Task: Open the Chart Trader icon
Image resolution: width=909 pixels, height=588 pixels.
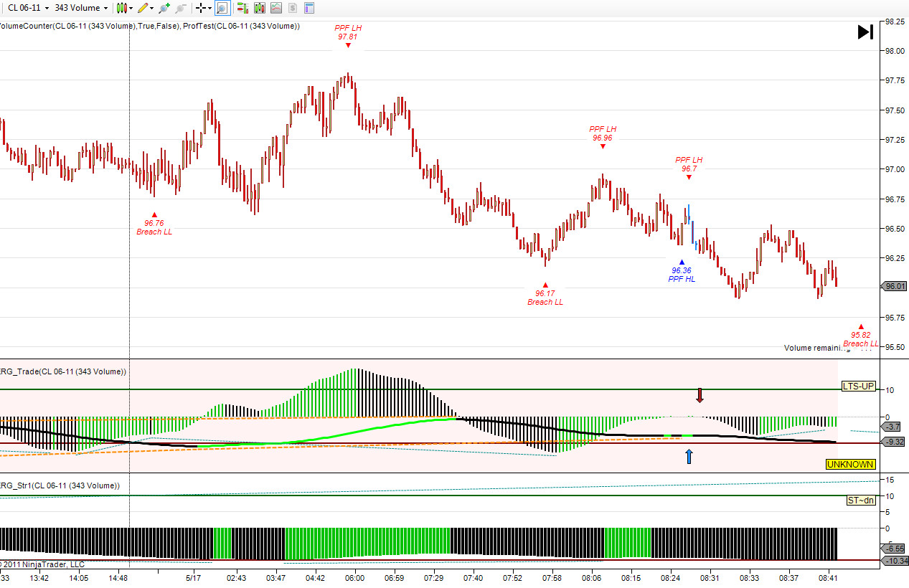Action: [x=242, y=9]
